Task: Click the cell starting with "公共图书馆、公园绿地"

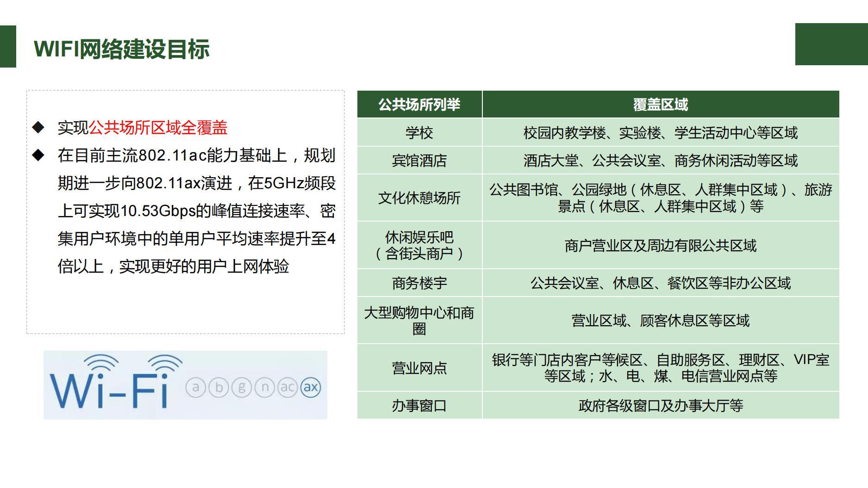Action: point(661,198)
